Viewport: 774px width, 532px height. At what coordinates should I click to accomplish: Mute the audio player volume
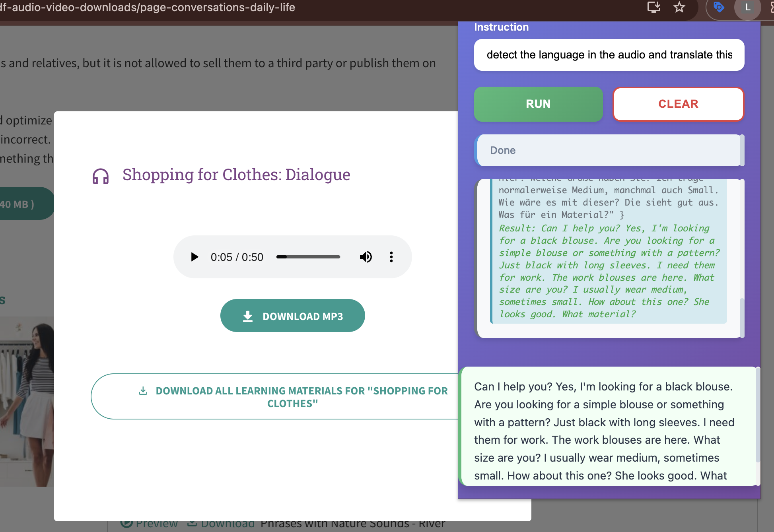click(366, 257)
